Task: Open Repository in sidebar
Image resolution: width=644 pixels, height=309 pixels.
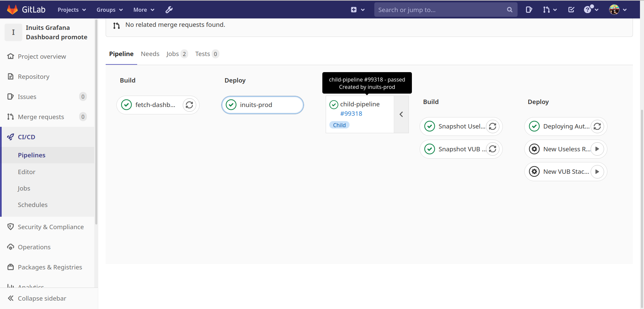Action: click(x=34, y=76)
